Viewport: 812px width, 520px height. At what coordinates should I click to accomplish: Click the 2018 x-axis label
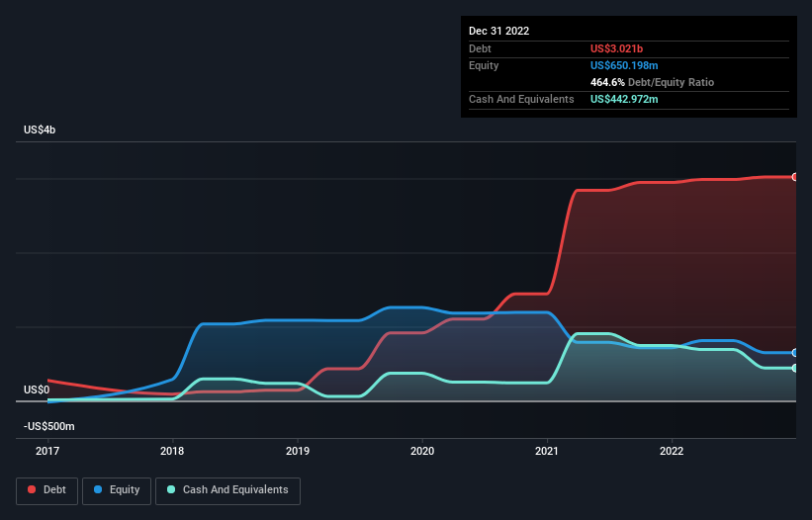pyautogui.click(x=172, y=451)
